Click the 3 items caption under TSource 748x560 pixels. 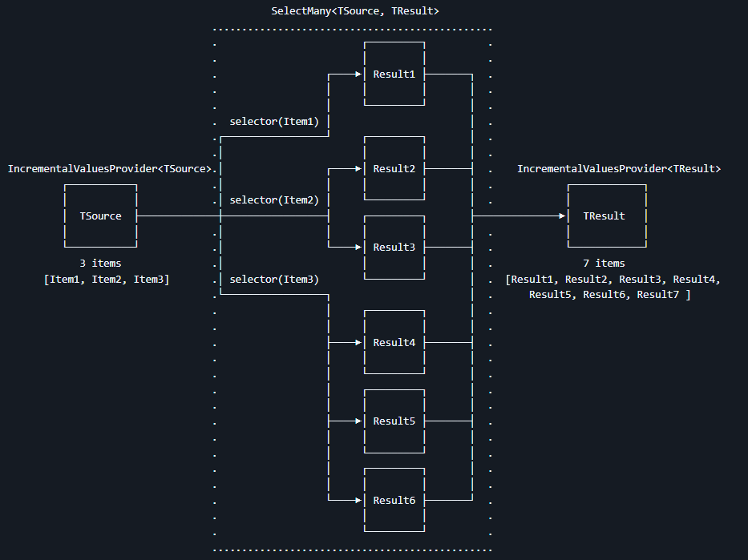tap(100, 263)
